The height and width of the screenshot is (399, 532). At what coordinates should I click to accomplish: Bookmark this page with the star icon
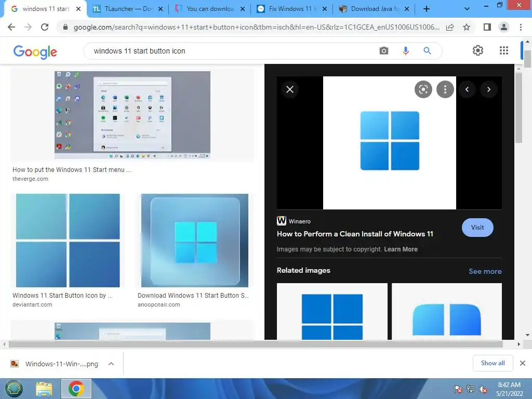click(x=467, y=27)
